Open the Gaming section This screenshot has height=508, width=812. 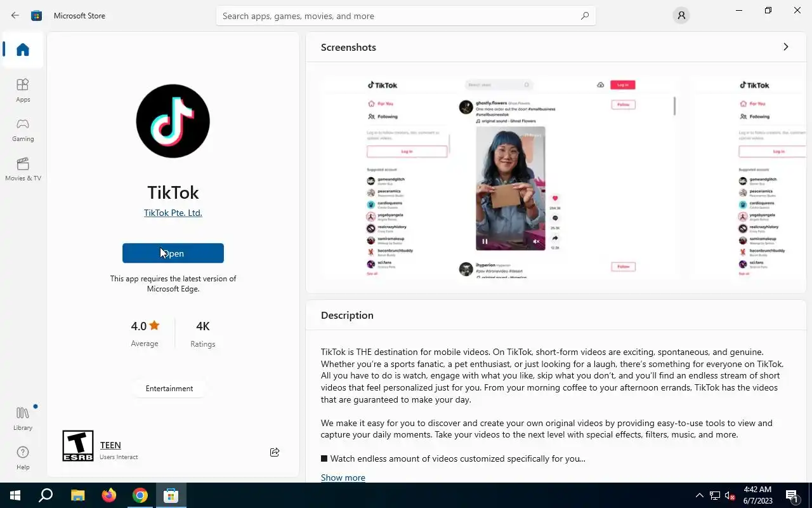pos(23,130)
